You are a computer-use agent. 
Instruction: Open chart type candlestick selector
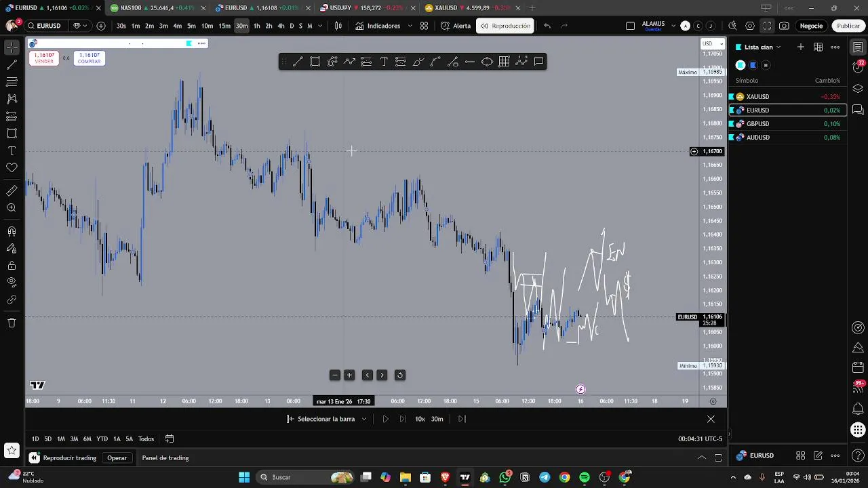pos(338,26)
